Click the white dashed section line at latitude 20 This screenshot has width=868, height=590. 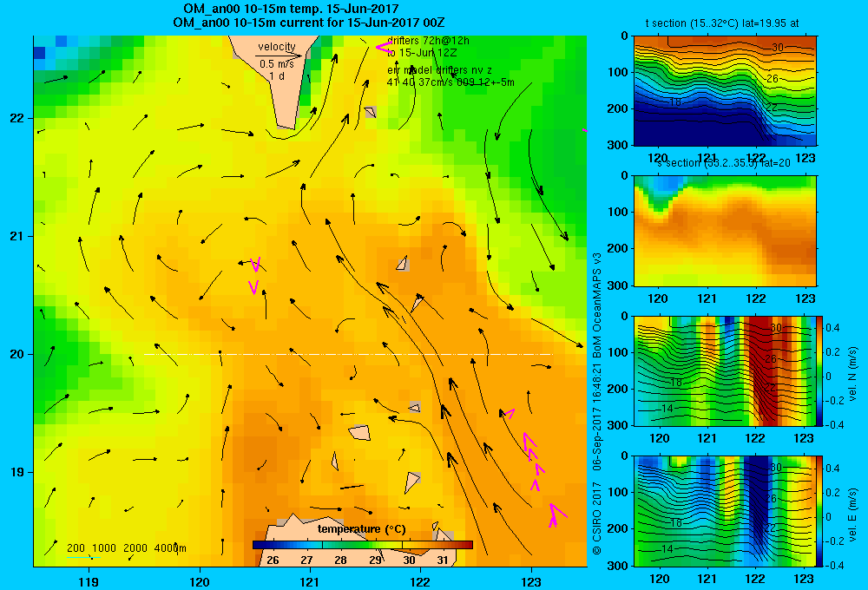(x=348, y=354)
